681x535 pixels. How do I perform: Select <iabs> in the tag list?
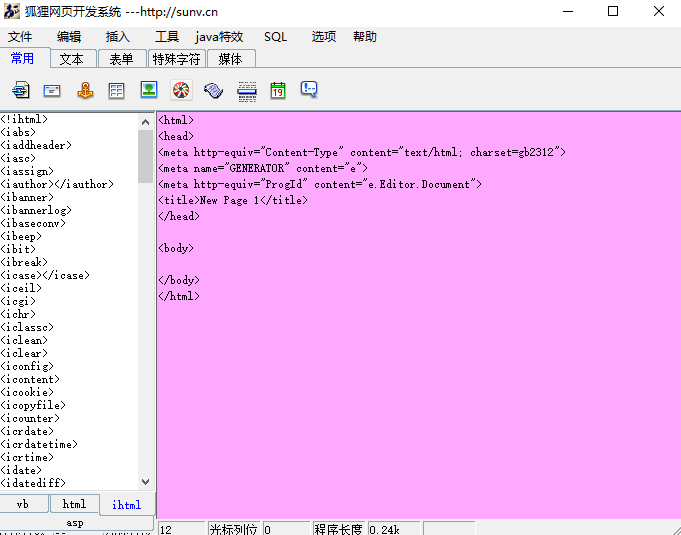point(18,132)
